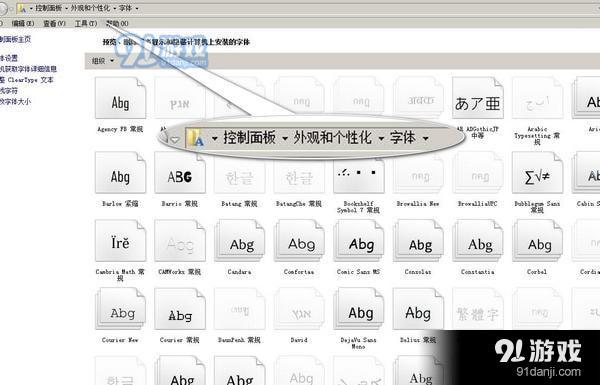Click the 联机获取字体详细信息 link
This screenshot has height=385, width=600.
(x=28, y=69)
